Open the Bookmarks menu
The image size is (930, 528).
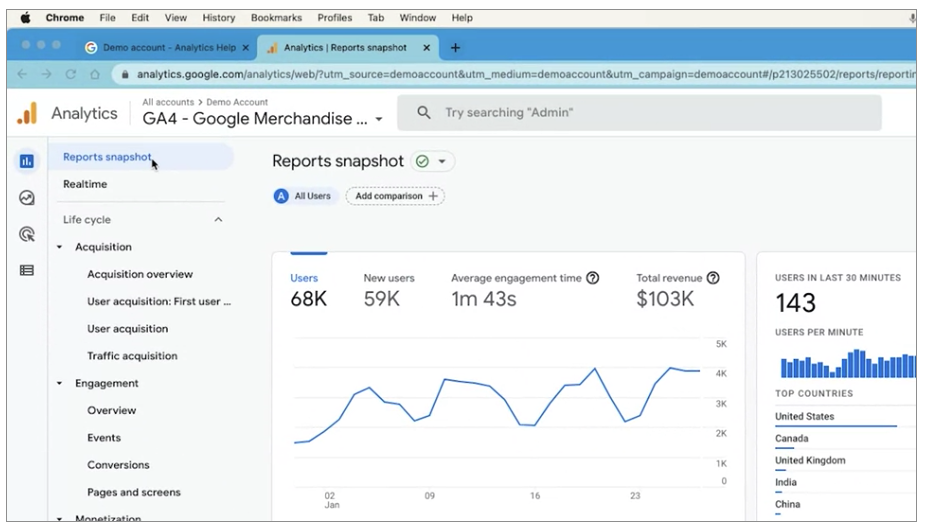[276, 18]
